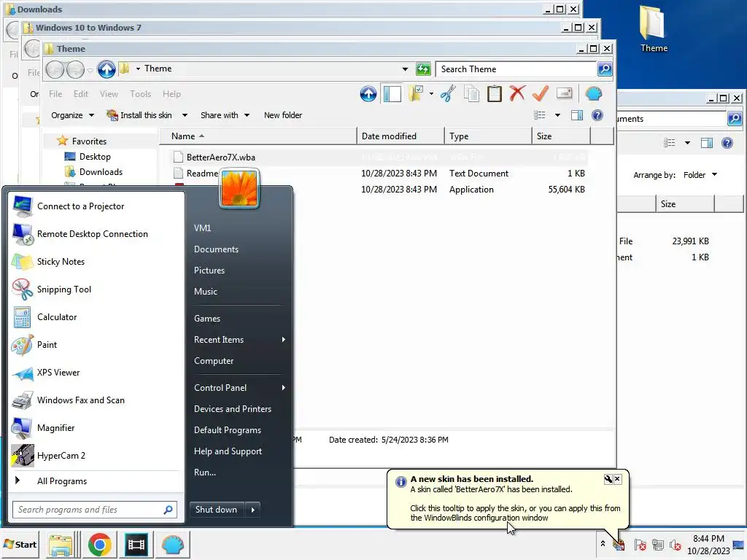Open the Shut down options arrow
This screenshot has height=560, width=747.
pyautogui.click(x=253, y=510)
